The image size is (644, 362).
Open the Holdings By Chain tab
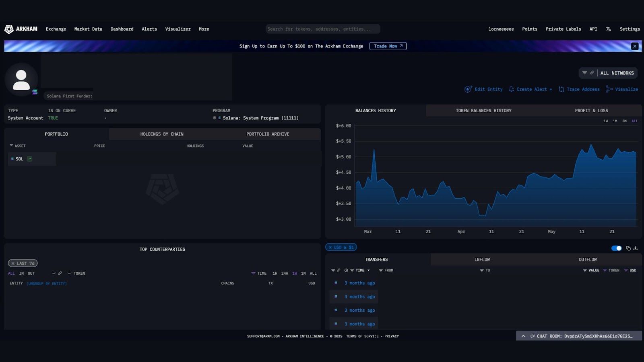coord(162,134)
